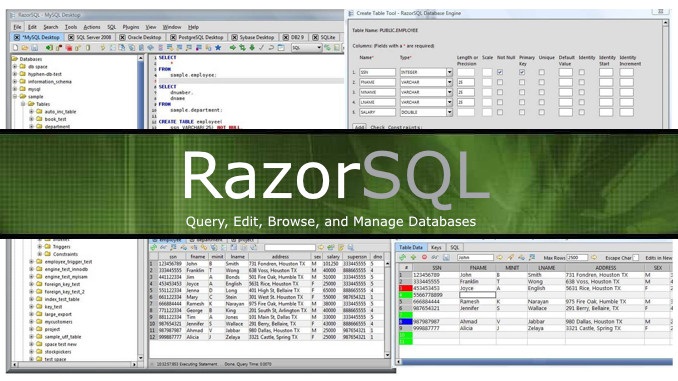Image resolution: width=678 pixels, height=381 pixels.
Task: Open the VARCHAR type dropdown for FNAME
Action: click(x=449, y=82)
